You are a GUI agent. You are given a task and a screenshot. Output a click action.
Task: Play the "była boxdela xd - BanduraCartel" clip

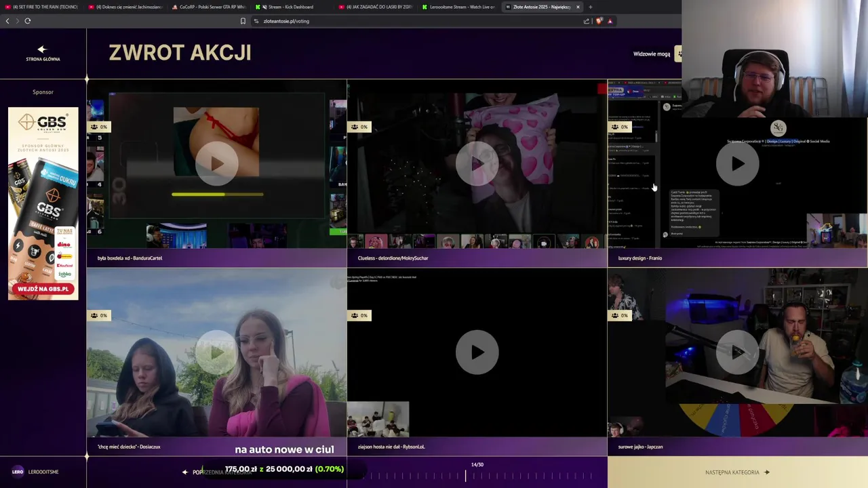pyautogui.click(x=216, y=164)
